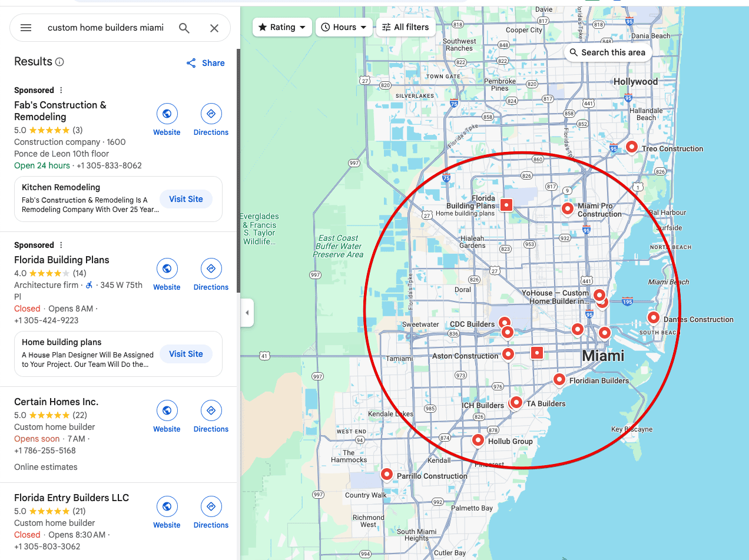Click Visit Site for Kitchen Remodeling ad
This screenshot has width=749, height=560.
point(185,199)
